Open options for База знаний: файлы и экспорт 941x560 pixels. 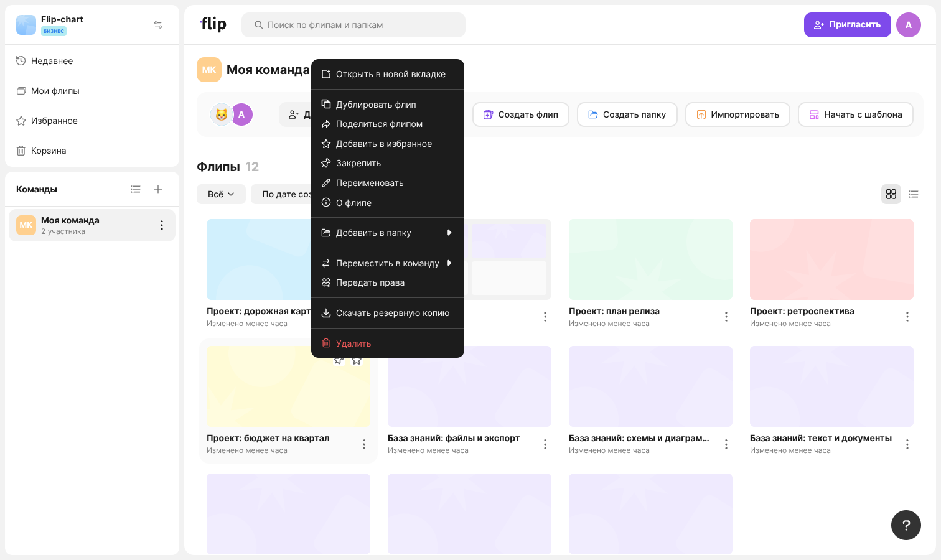click(x=545, y=444)
